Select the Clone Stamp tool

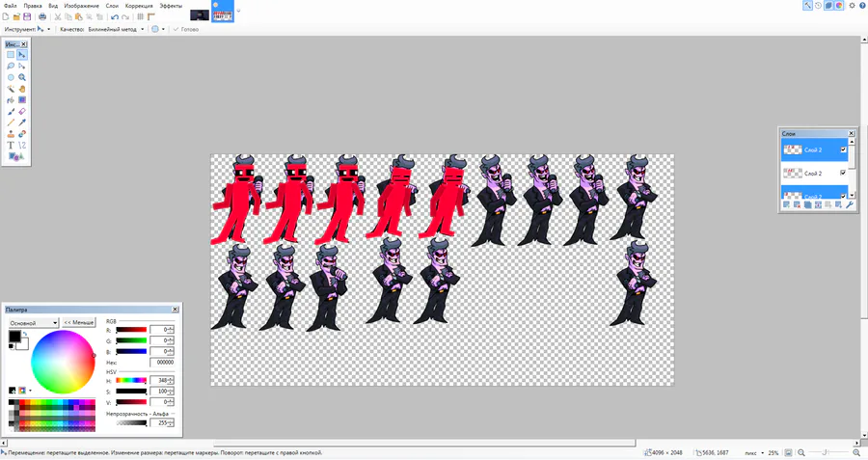point(11,134)
